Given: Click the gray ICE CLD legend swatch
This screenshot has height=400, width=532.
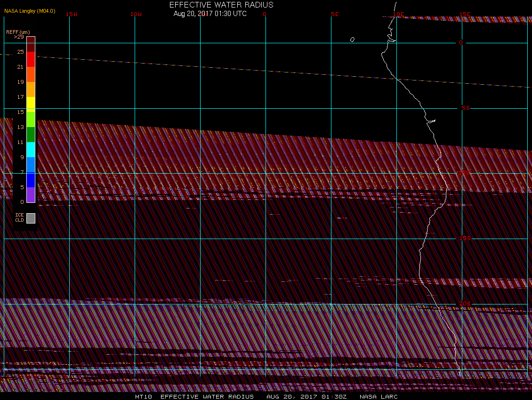Looking at the screenshot, I should (x=31, y=218).
